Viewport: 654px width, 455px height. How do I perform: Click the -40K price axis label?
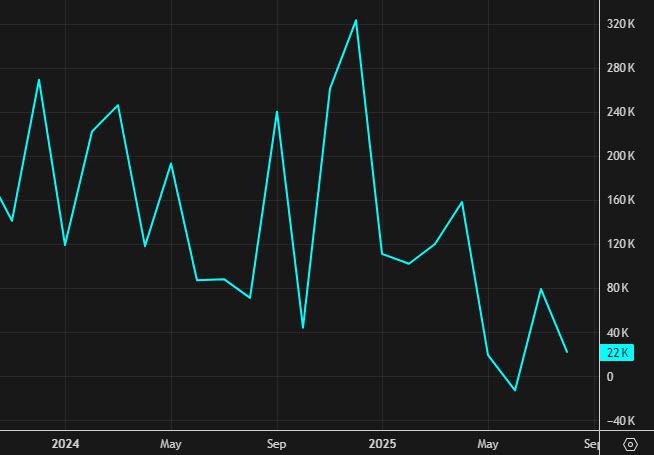tap(621, 420)
